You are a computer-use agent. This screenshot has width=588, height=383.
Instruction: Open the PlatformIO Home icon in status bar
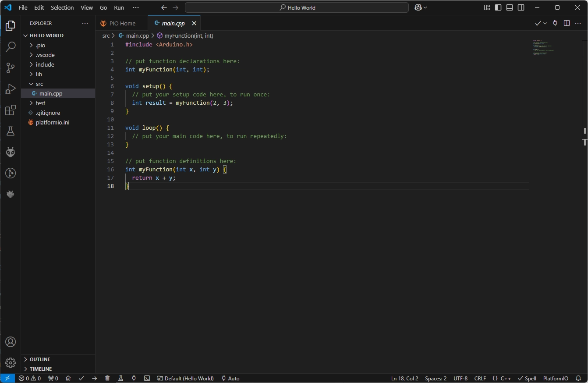point(68,378)
